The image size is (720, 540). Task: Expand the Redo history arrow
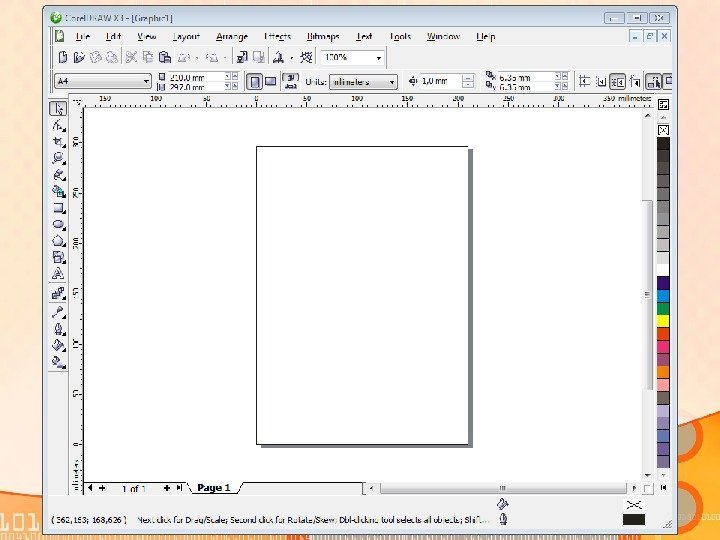click(x=225, y=58)
